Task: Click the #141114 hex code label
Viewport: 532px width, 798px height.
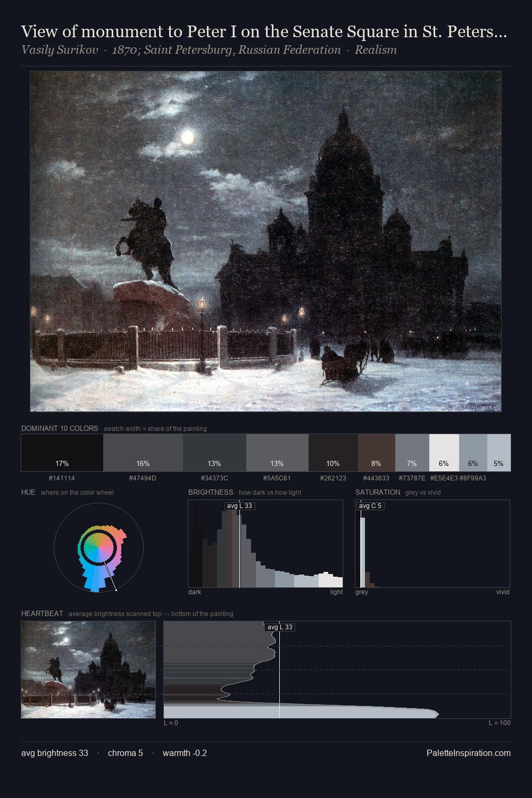Action: tap(62, 478)
